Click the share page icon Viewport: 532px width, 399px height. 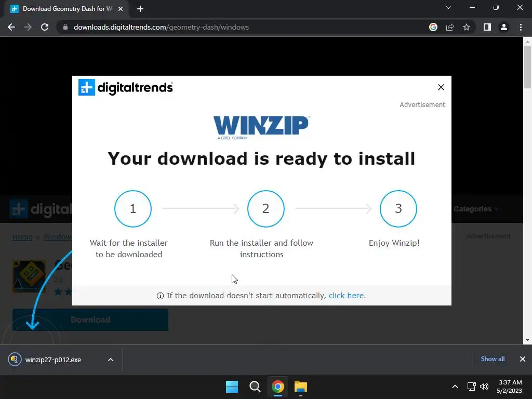[450, 27]
